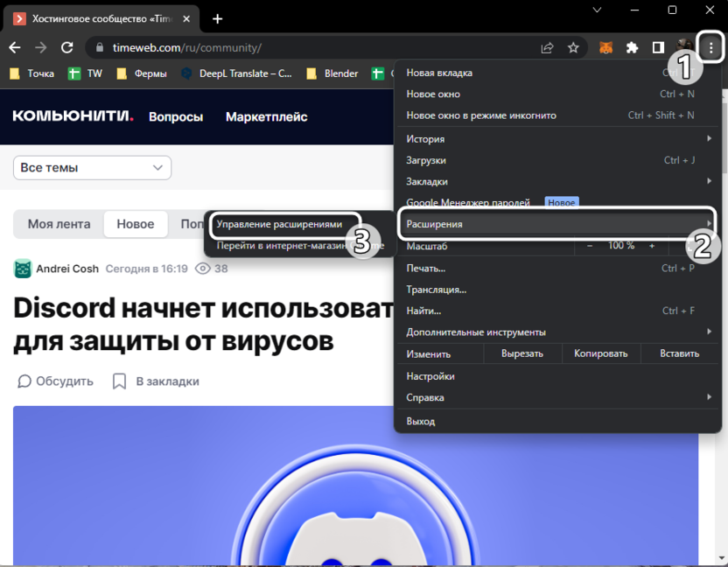
Task: Select Трансляция... menu item
Action: click(557, 290)
